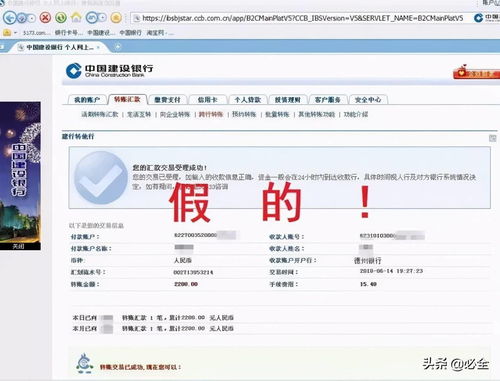Click the 关闭 button under the left banner ad

(x=18, y=246)
